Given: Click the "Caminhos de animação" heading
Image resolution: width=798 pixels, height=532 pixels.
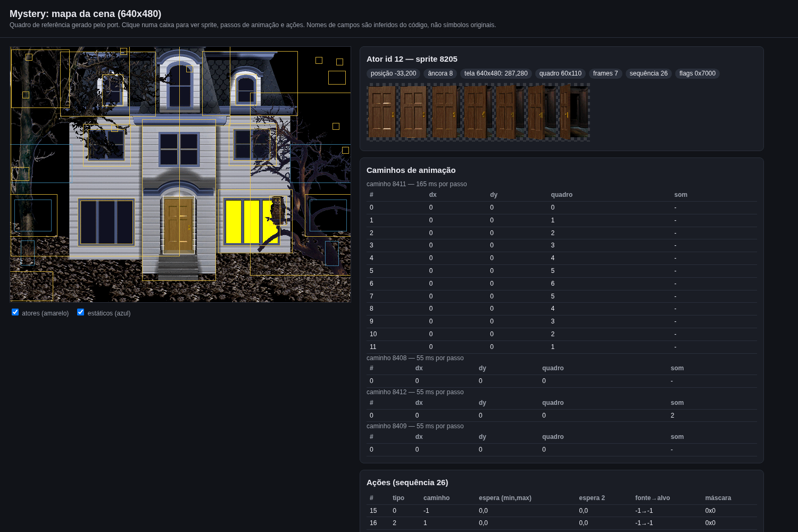Looking at the screenshot, I should pos(411,170).
